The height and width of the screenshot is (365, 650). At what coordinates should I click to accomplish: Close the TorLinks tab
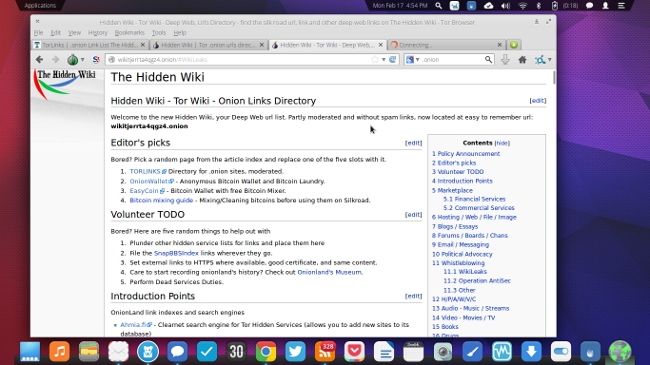143,45
